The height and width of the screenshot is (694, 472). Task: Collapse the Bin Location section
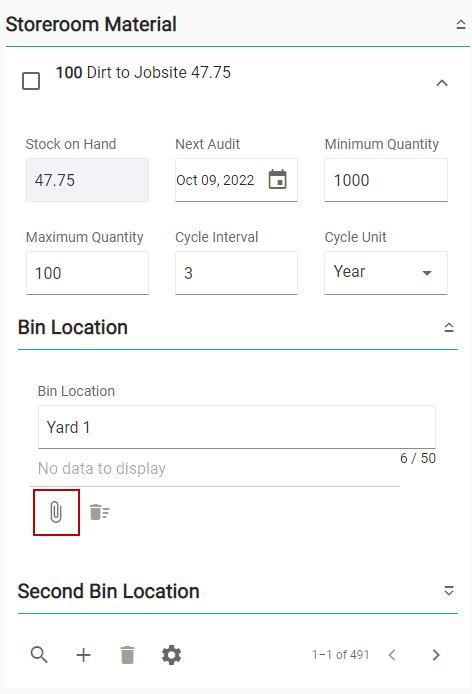449,327
